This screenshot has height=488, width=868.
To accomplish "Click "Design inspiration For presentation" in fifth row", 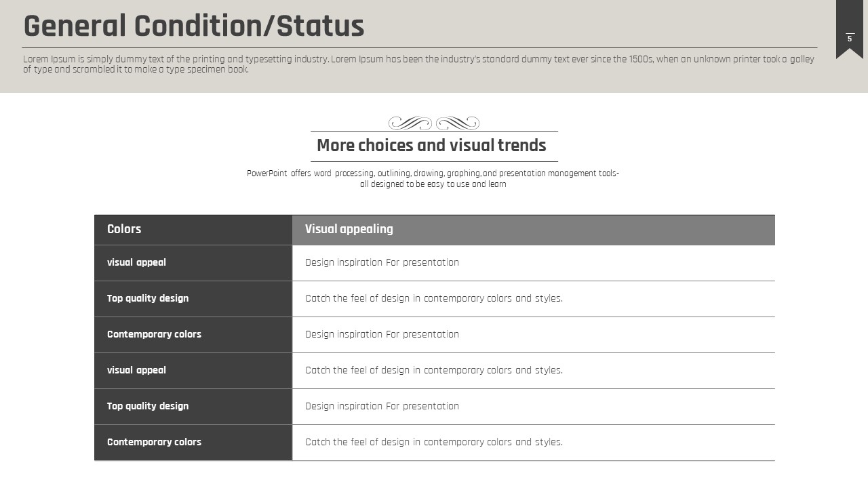I will (382, 406).
